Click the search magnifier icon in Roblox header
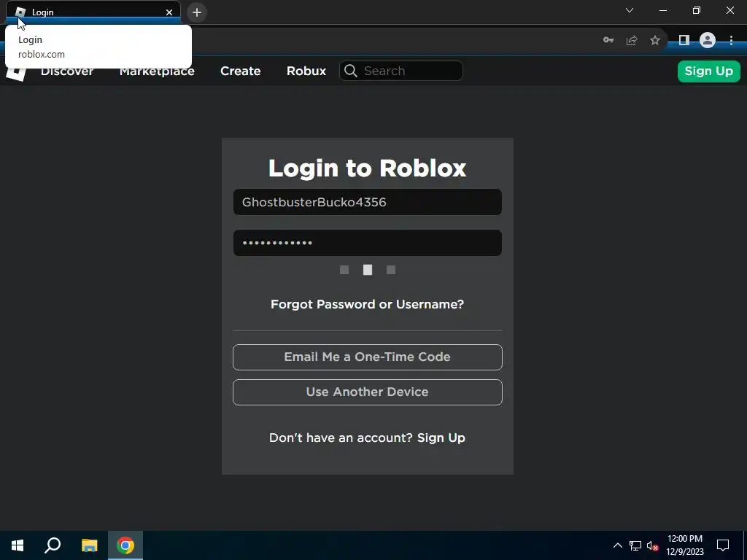The height and width of the screenshot is (560, 747). tap(351, 71)
